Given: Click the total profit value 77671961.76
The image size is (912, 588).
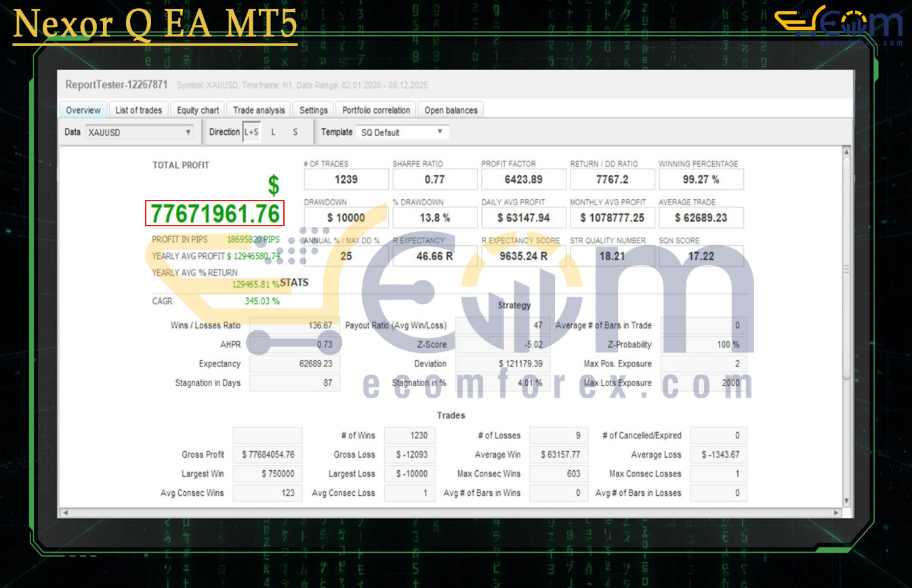Looking at the screenshot, I should [215, 214].
